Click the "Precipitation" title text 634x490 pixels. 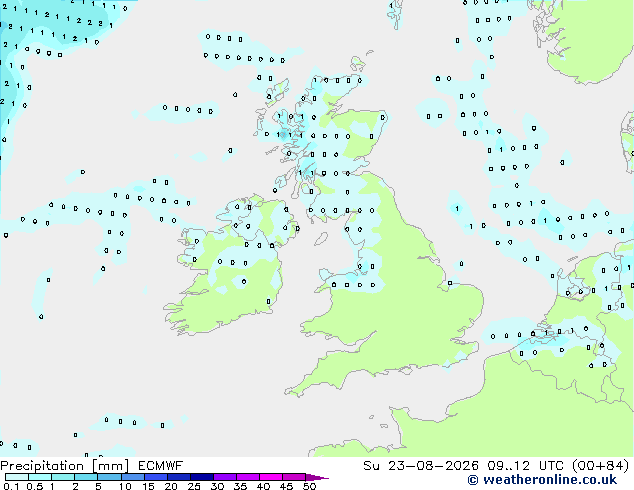coord(42,466)
